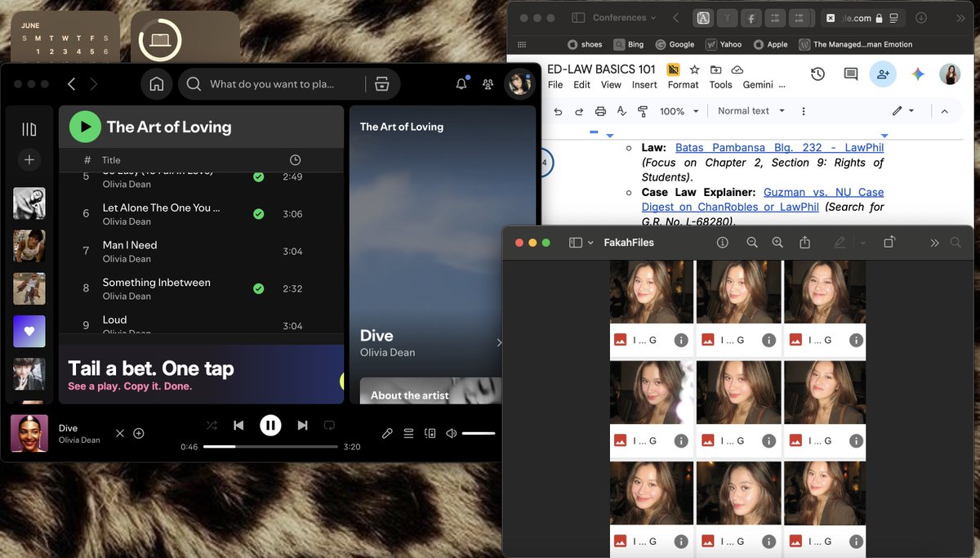
Task: Open Spotify notifications bell
Action: pyautogui.click(x=461, y=83)
